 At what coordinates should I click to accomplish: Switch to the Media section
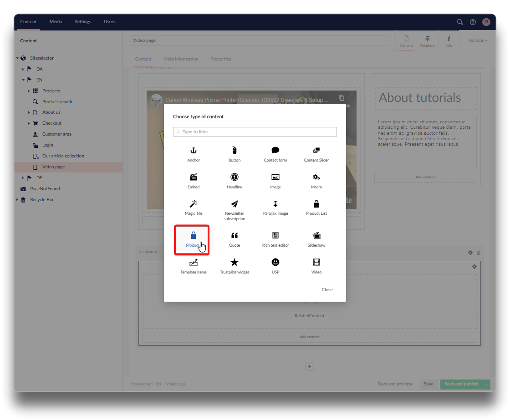[x=56, y=22]
